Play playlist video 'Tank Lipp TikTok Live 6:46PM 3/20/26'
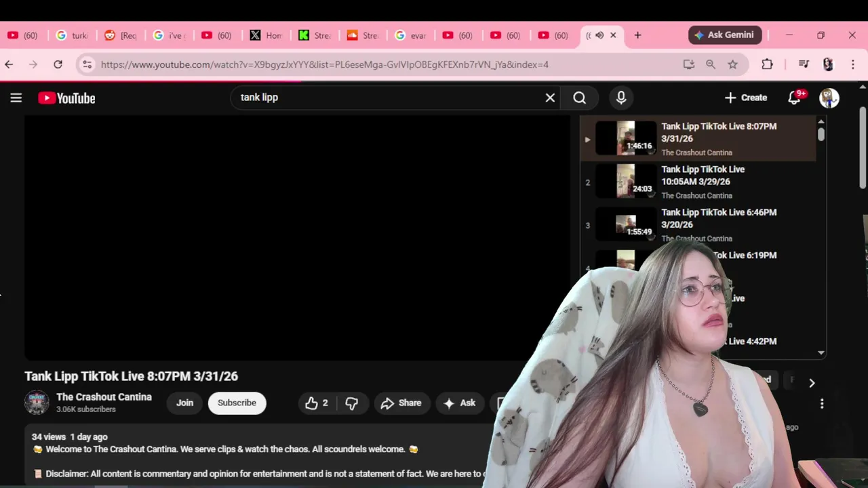Image resolution: width=868 pixels, height=488 pixels. pos(719,218)
